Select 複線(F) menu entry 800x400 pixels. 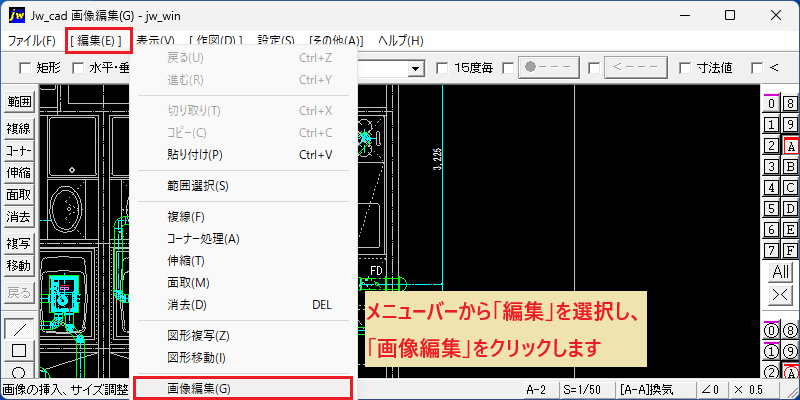click(x=243, y=217)
